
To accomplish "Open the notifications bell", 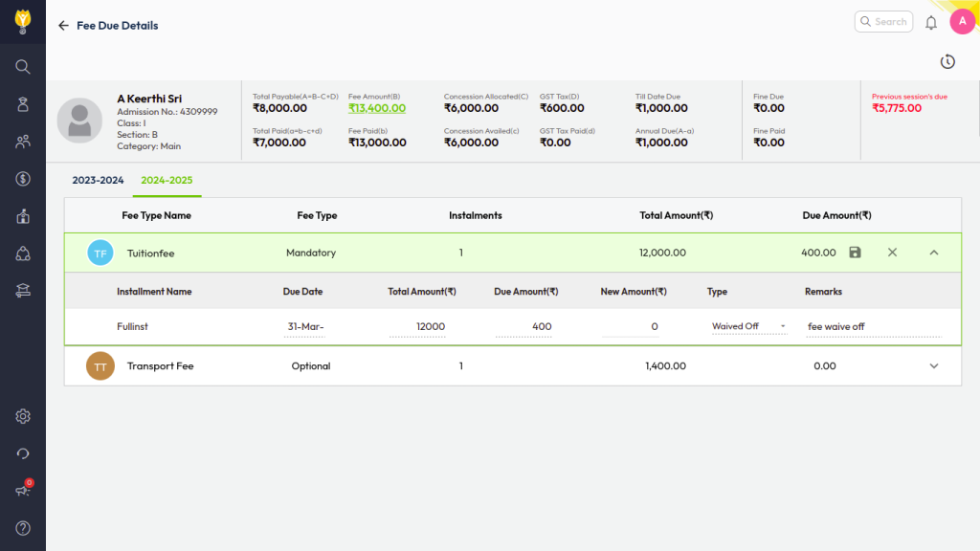I will tap(930, 22).
